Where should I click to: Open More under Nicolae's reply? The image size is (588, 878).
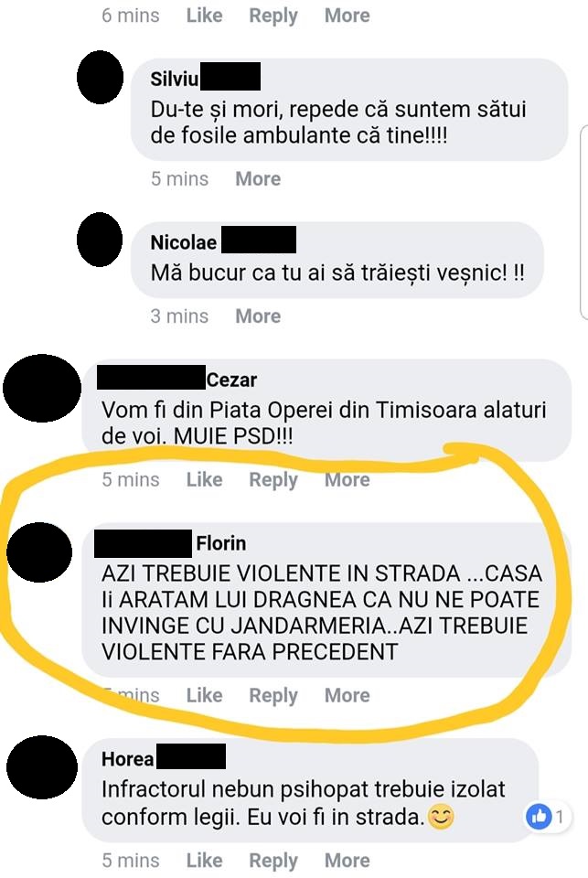pyautogui.click(x=258, y=316)
